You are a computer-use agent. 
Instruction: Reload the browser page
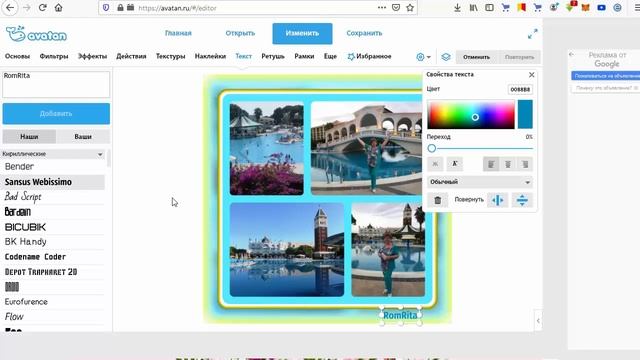coord(42,8)
